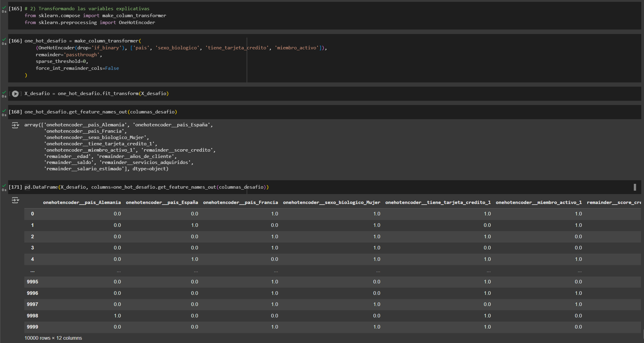Click the partially visible remainder__score_credito header
This screenshot has width=644, height=343.
pyautogui.click(x=614, y=202)
